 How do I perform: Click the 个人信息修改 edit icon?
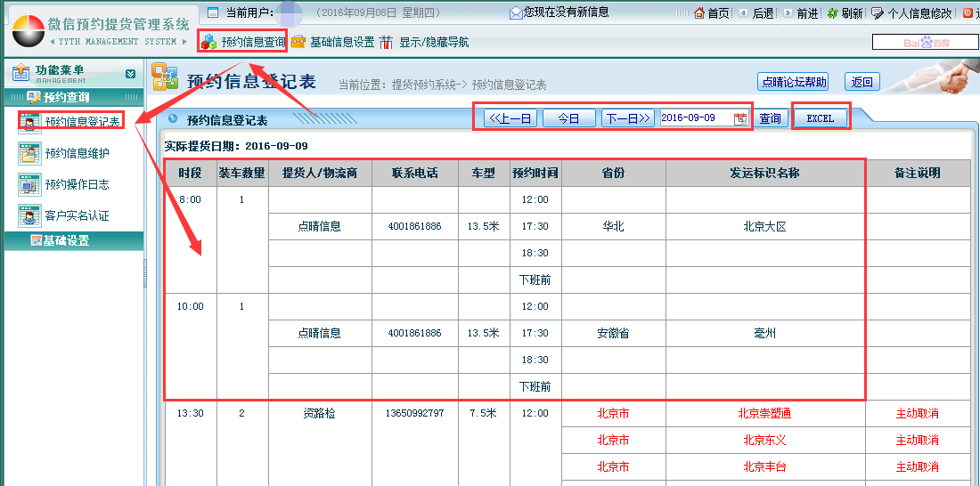coord(878,13)
